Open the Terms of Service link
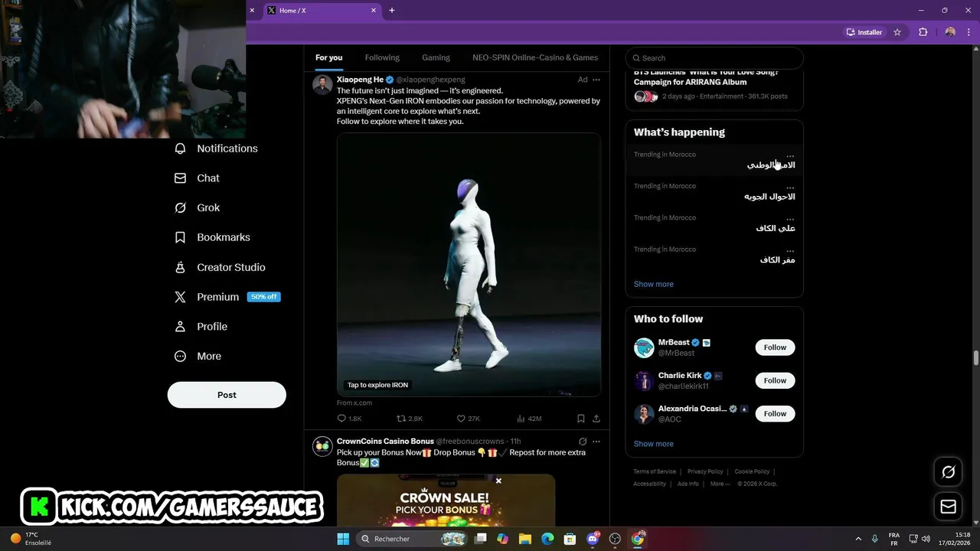980x551 pixels. click(655, 471)
